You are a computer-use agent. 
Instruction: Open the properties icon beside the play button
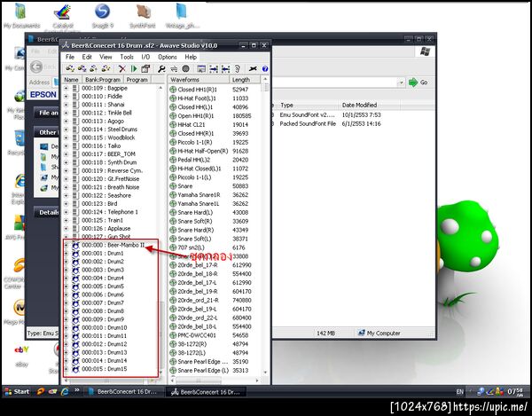tap(145, 69)
